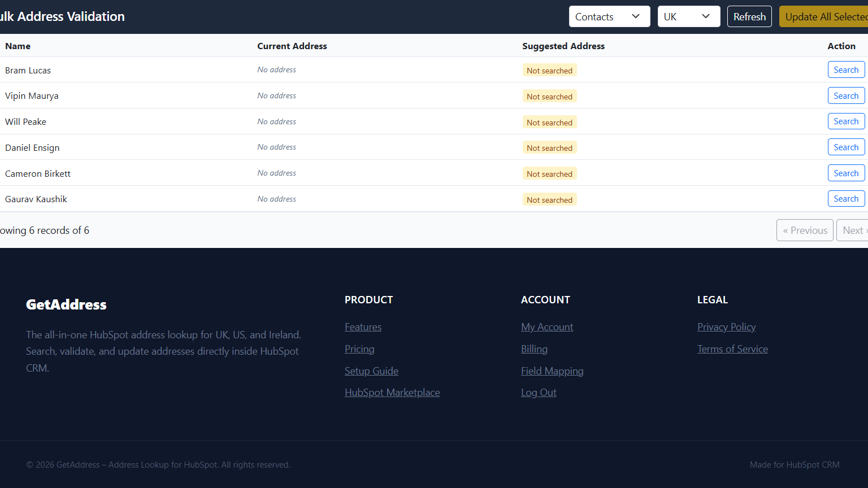This screenshot has height=488, width=868.
Task: Open the UK country dropdown
Action: 688,16
